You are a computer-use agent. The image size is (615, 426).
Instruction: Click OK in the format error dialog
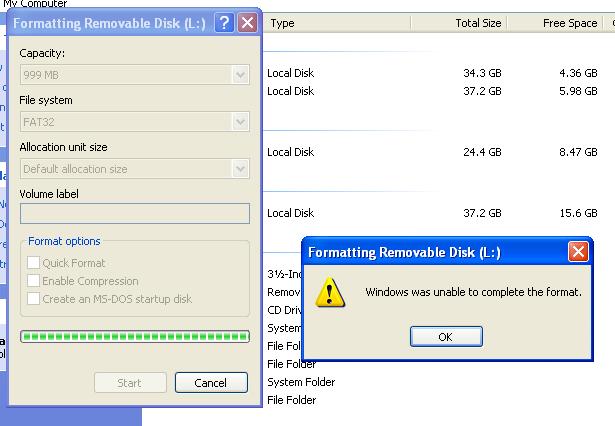(446, 337)
